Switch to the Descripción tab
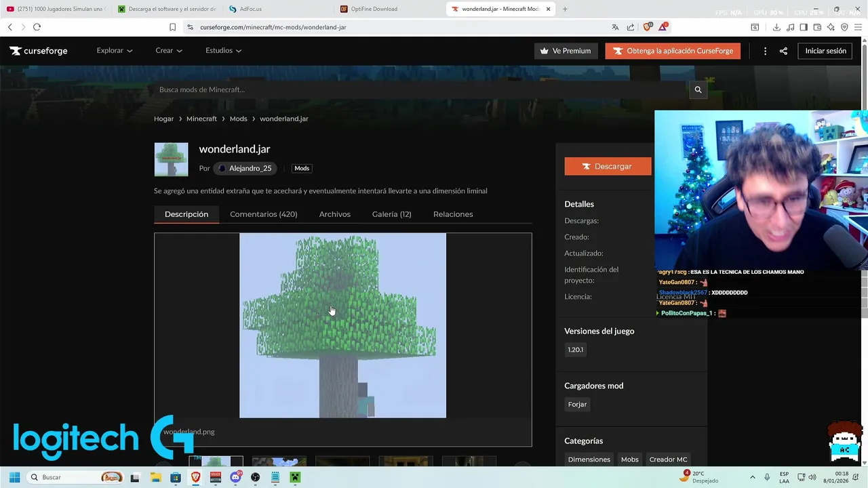This screenshot has height=488, width=868. (x=186, y=214)
